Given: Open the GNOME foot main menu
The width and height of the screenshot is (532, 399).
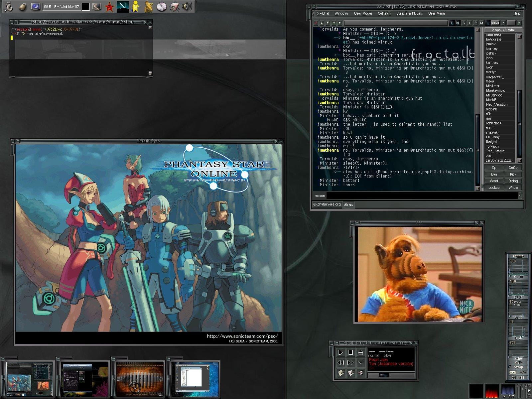Looking at the screenshot, I should (x=9, y=6).
